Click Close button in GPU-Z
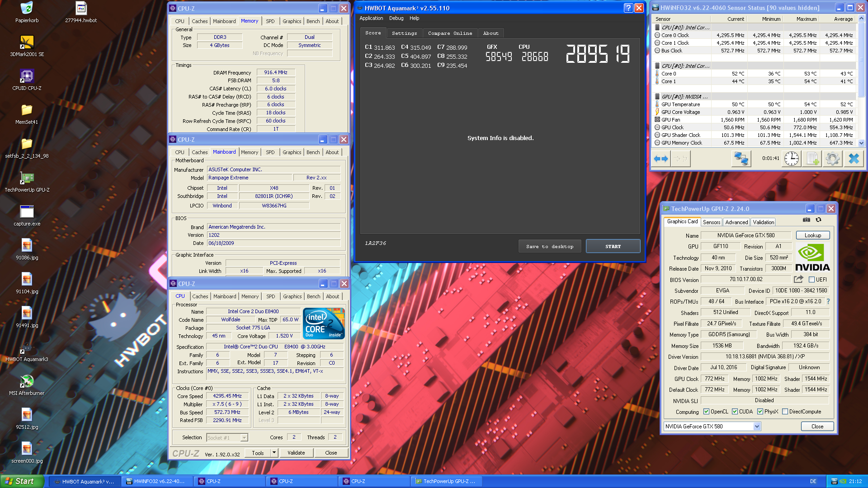This screenshot has height=488, width=868. (817, 427)
